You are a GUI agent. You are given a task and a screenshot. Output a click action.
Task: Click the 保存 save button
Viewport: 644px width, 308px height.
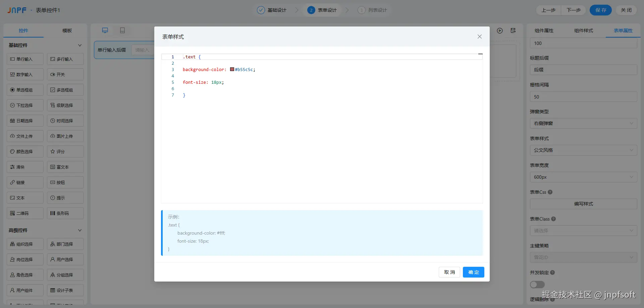point(601,10)
